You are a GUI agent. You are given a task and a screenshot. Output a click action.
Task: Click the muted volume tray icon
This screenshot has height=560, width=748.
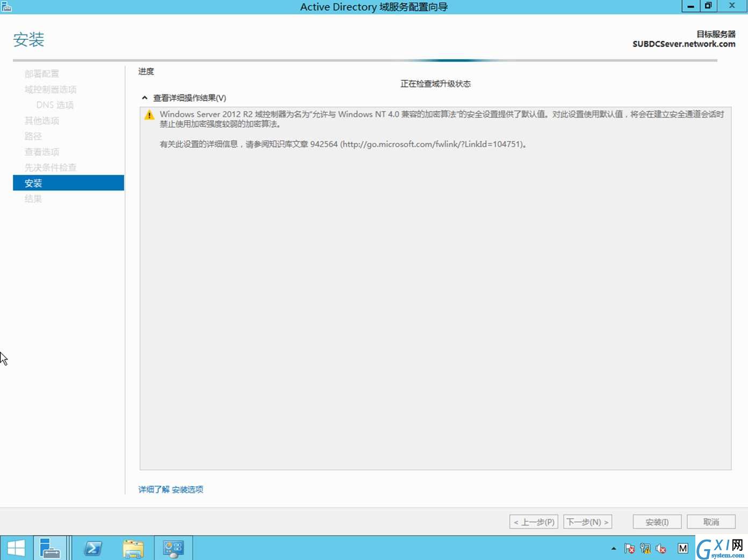661,549
